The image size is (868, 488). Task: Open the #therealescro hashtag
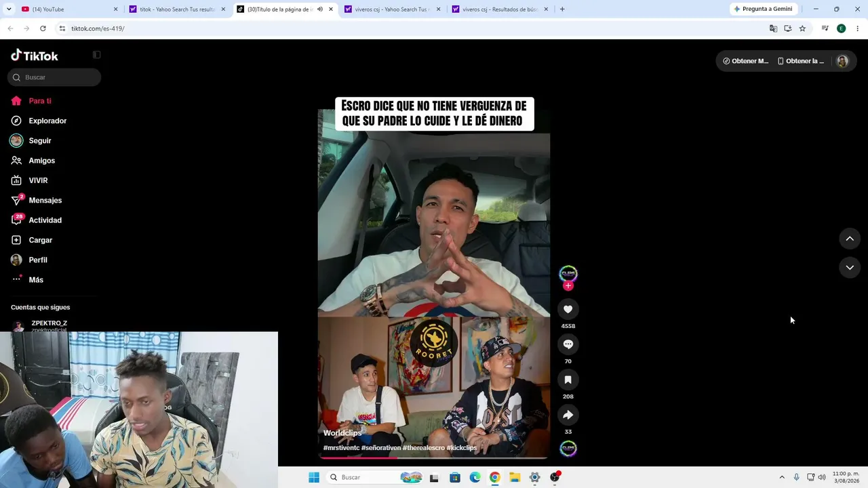click(x=423, y=448)
